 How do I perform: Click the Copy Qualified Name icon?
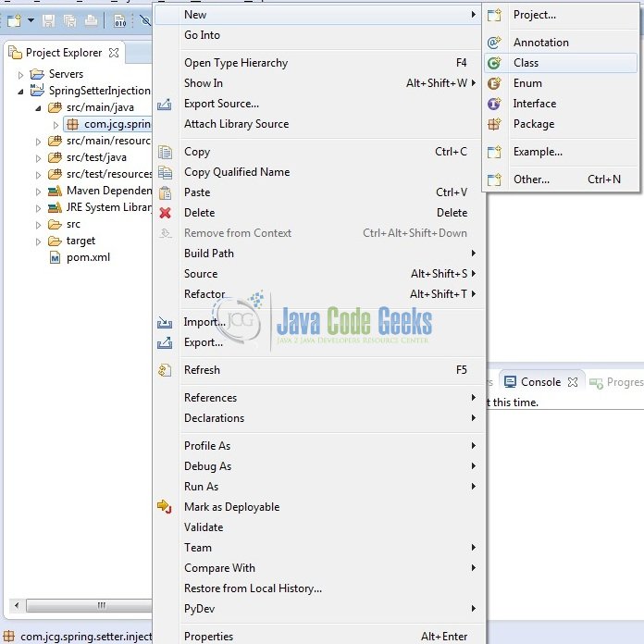165,172
